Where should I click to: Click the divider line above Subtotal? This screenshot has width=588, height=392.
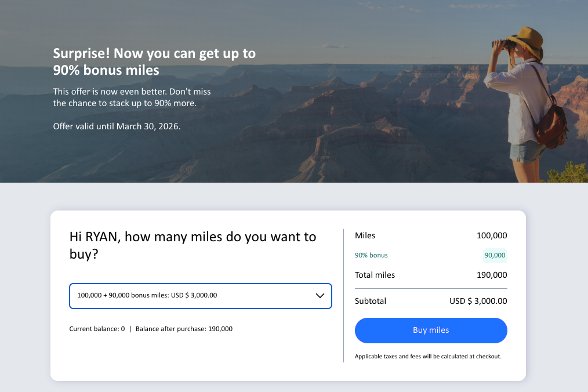coord(431,288)
